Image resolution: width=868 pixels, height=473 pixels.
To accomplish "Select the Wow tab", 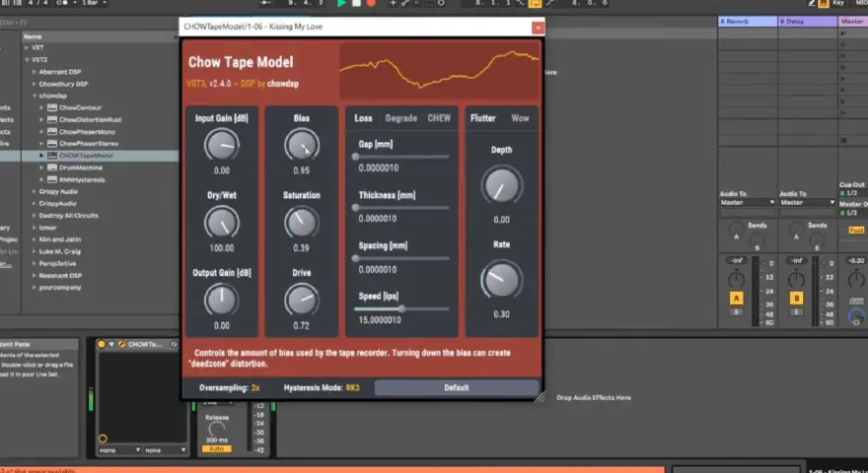I will tap(521, 118).
